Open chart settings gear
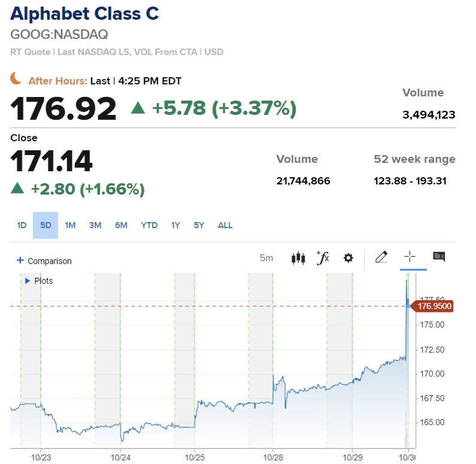This screenshot has width=476, height=464. (348, 258)
